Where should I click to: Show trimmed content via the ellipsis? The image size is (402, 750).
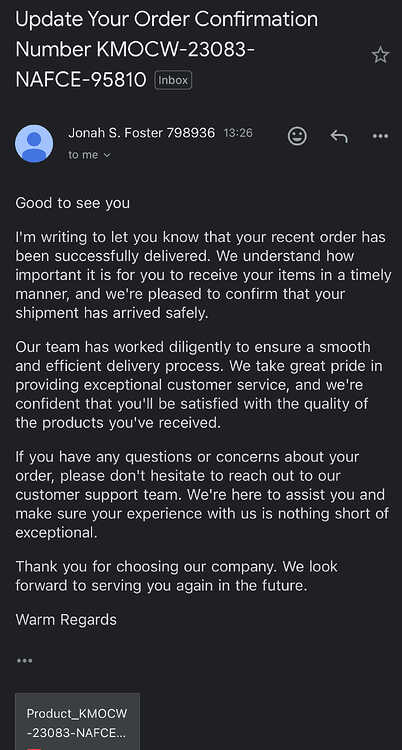point(24,661)
